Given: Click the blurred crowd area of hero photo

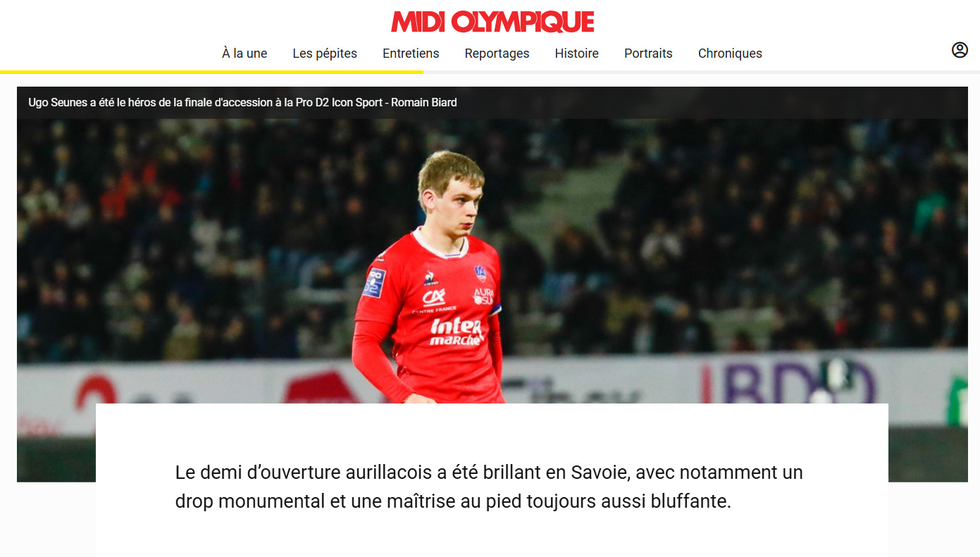Looking at the screenshot, I should (705, 232).
